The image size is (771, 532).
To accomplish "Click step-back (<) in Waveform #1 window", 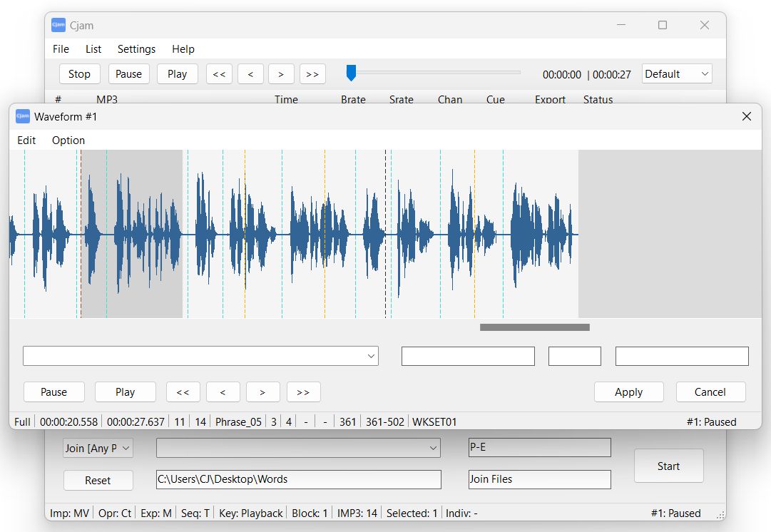I will pos(223,392).
